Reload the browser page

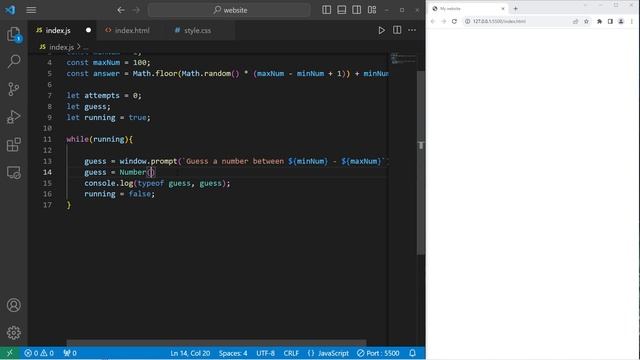(x=454, y=21)
